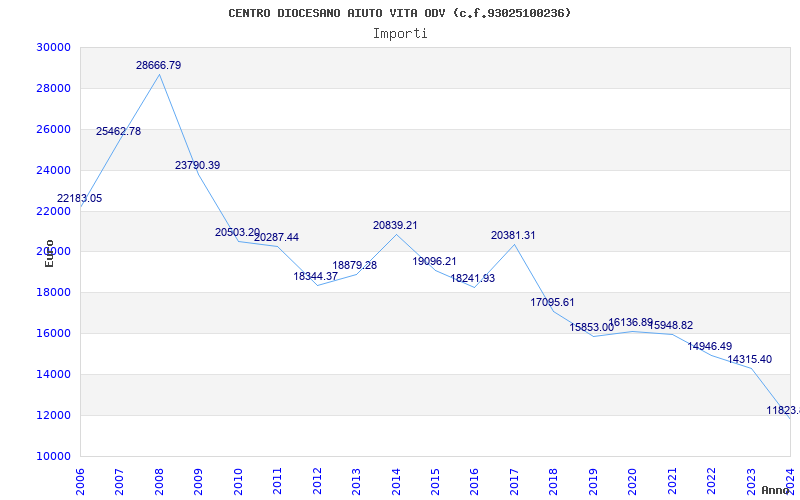800x500 pixels.
Task: Click y-axis value 24000
Action: (53, 170)
